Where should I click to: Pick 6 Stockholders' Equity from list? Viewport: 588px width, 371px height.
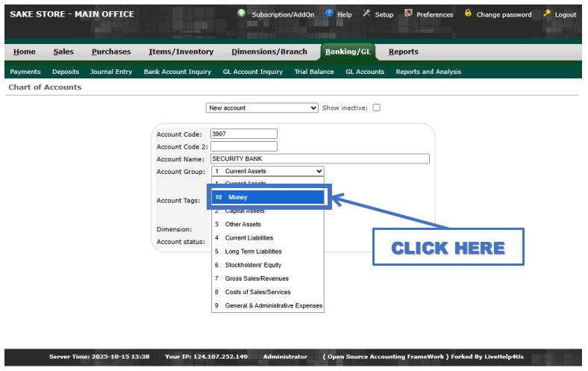(x=268, y=265)
